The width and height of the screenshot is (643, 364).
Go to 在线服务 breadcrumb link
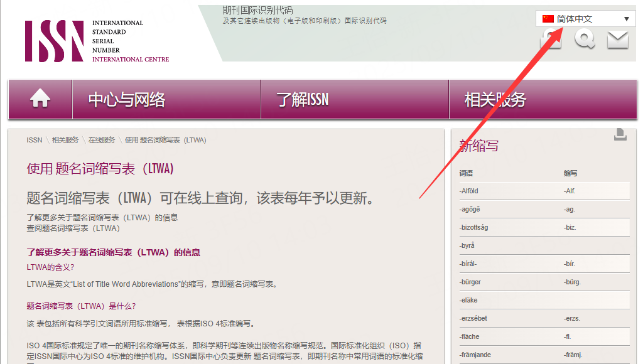tap(102, 140)
